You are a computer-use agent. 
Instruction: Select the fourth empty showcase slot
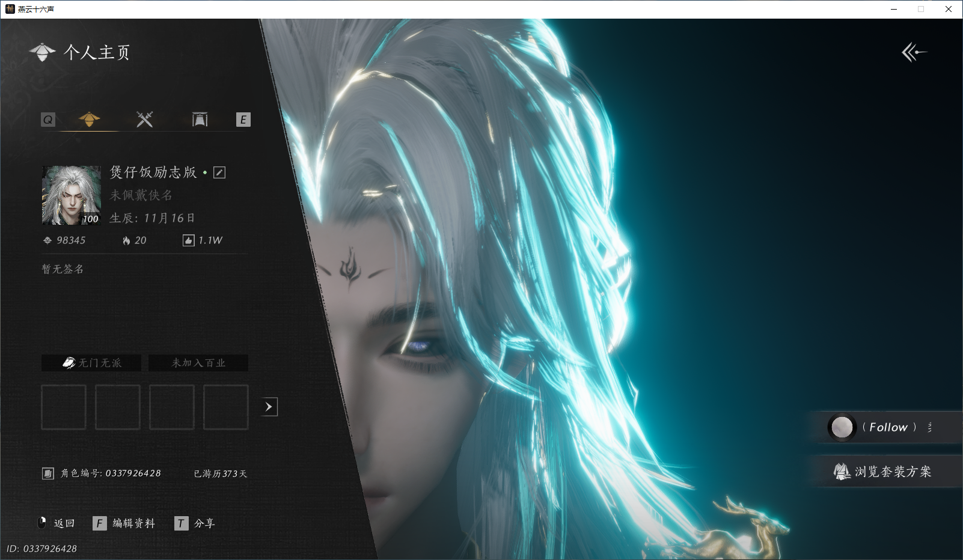point(226,407)
